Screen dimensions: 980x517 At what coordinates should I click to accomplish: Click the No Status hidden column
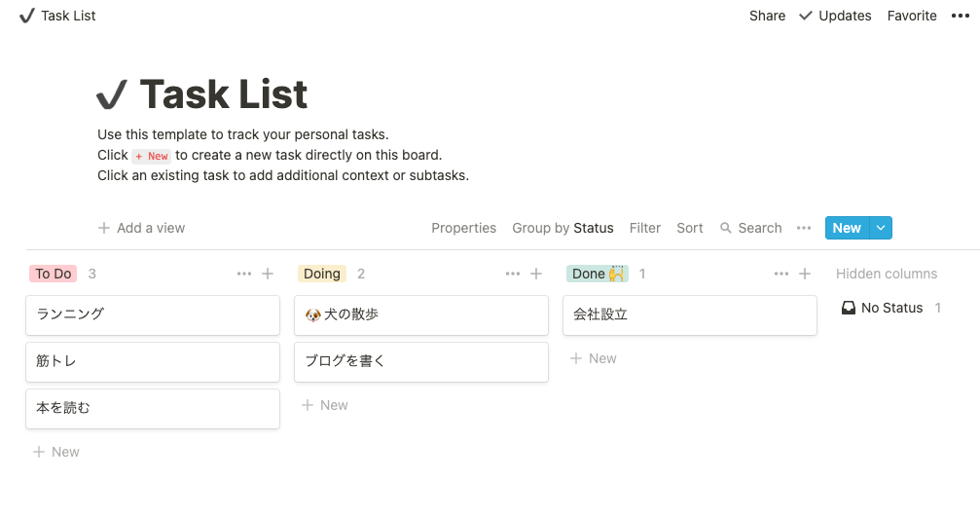click(x=891, y=308)
